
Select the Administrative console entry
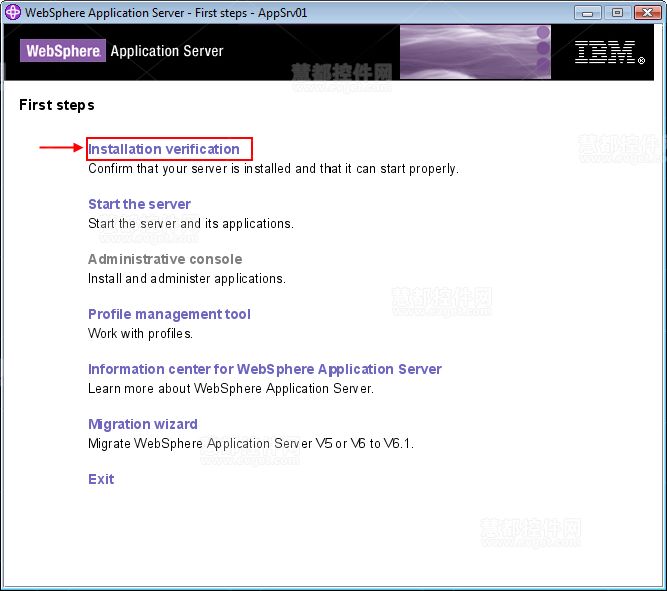pyautogui.click(x=165, y=259)
